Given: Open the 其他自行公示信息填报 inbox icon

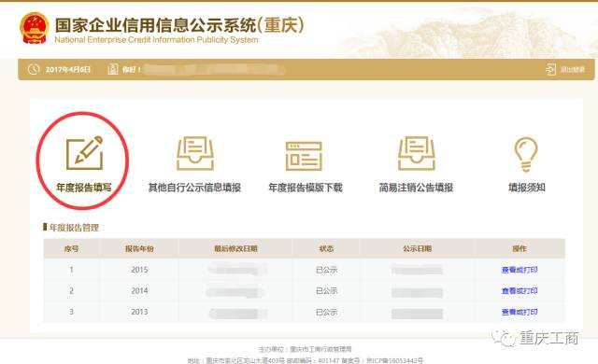Looking at the screenshot, I should click(195, 153).
